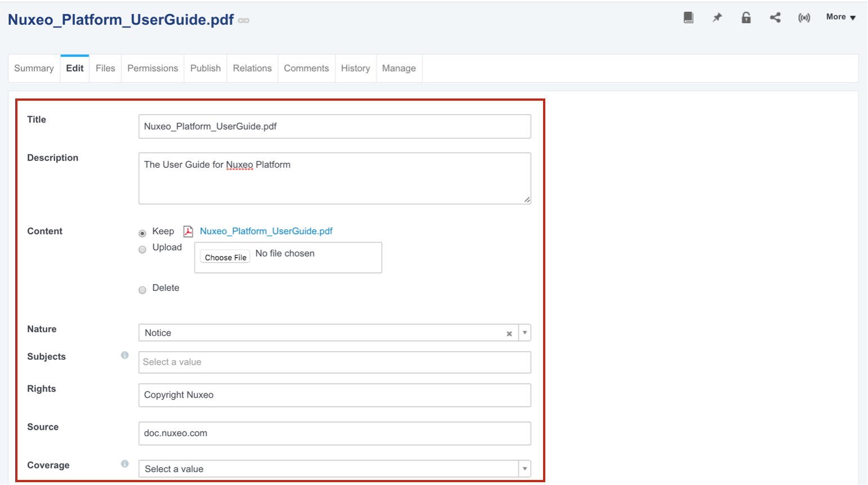The width and height of the screenshot is (868, 485).
Task: Click the Subjects Select a value field
Action: click(334, 362)
